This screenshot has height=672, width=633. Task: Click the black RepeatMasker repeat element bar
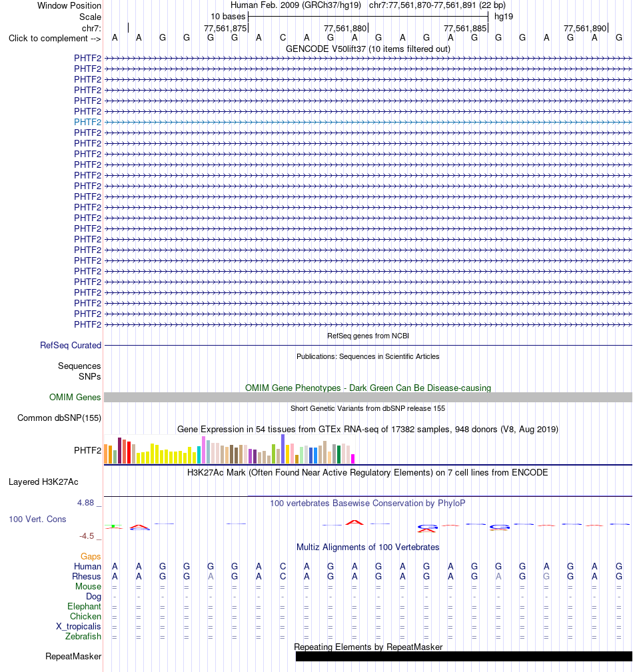[464, 656]
